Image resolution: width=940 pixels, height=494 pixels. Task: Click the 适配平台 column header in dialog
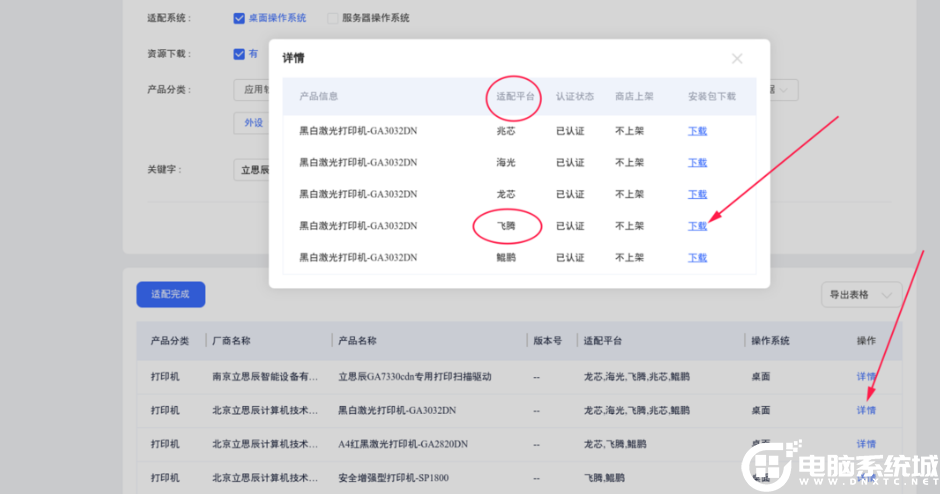(x=515, y=97)
